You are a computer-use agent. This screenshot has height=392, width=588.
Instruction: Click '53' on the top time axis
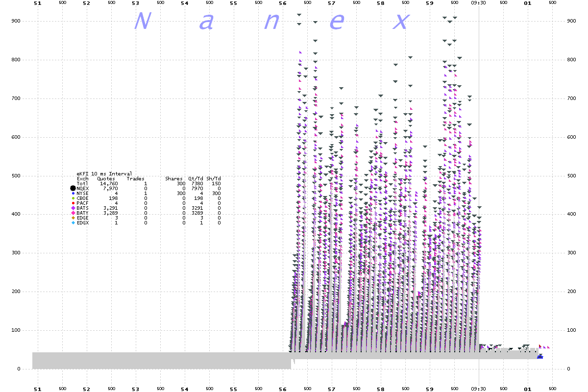(x=136, y=3)
